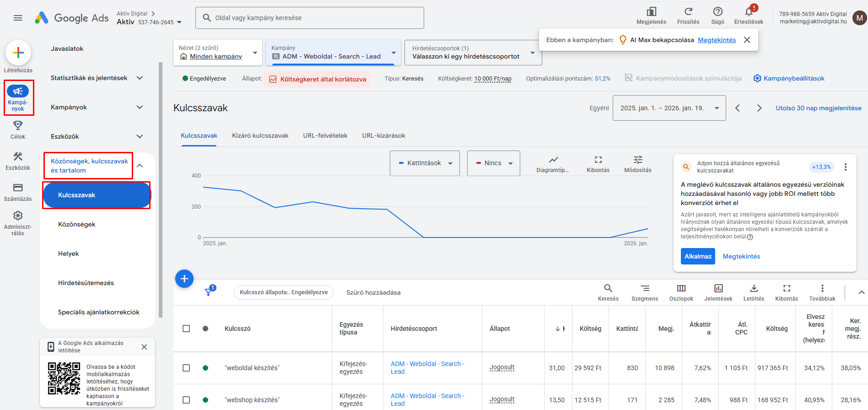Open the date range dropdown
Viewport: 868px width, 410px height.
tap(669, 108)
